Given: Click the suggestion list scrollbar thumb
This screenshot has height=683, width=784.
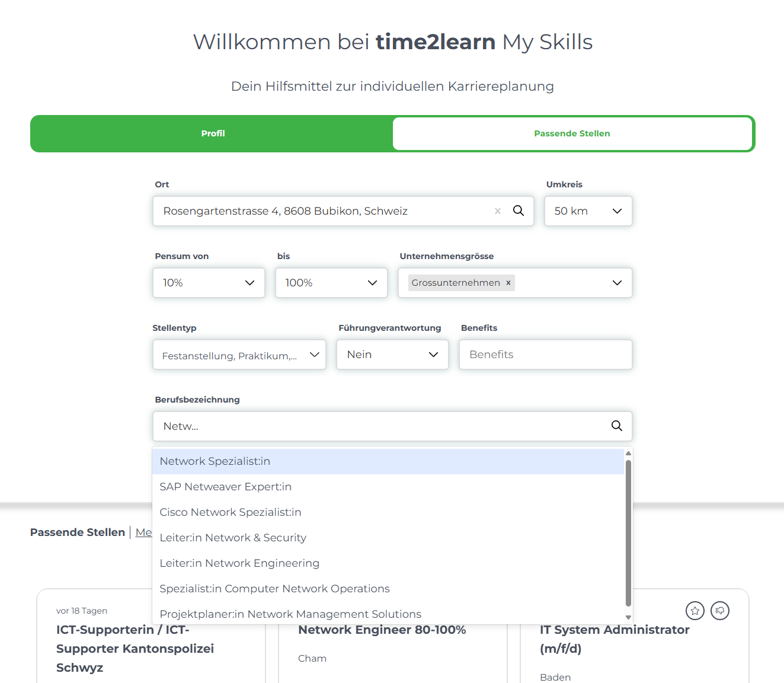Looking at the screenshot, I should click(628, 533).
